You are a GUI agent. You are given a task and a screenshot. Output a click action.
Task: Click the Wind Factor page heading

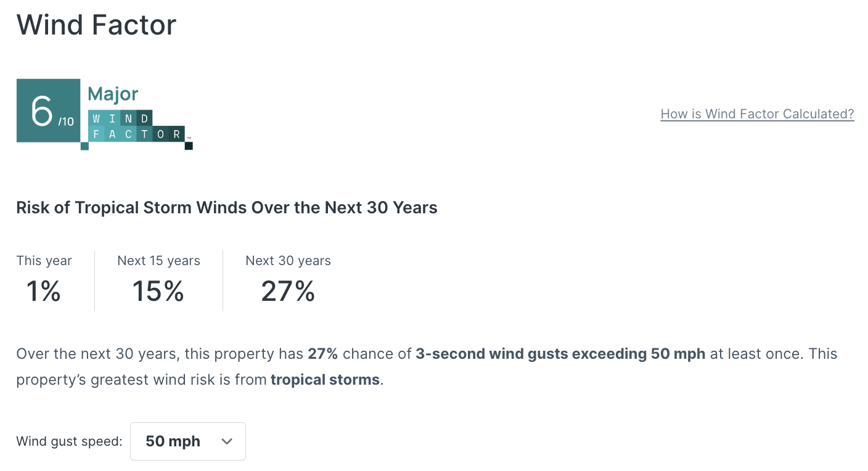pos(96,25)
